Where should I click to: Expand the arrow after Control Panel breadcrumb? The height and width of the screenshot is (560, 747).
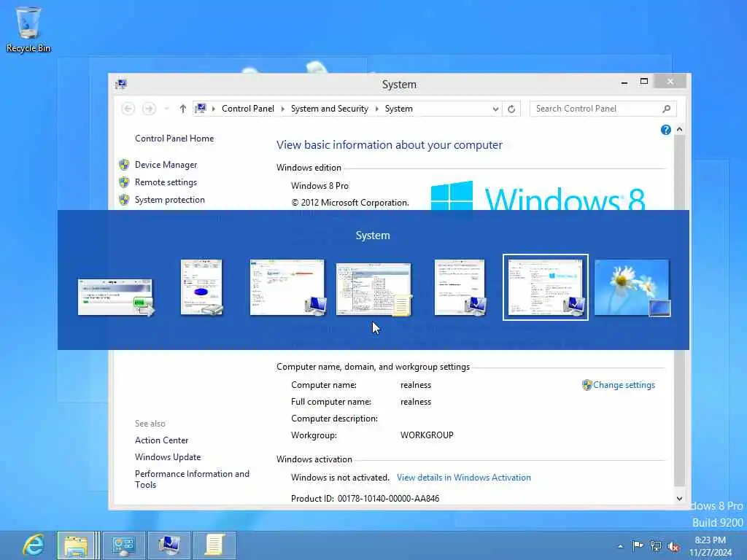(x=282, y=109)
